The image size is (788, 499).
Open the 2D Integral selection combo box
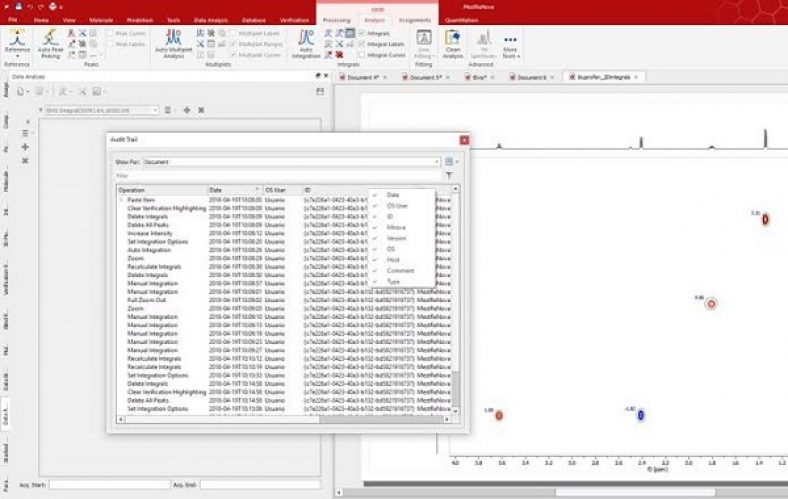click(102, 110)
